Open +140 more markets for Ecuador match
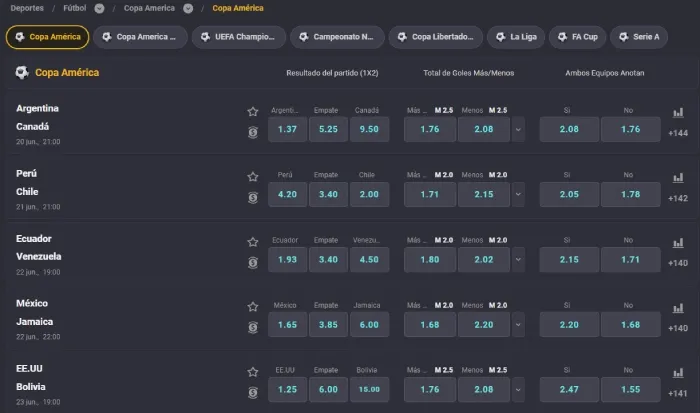700x413 pixels. (x=678, y=263)
